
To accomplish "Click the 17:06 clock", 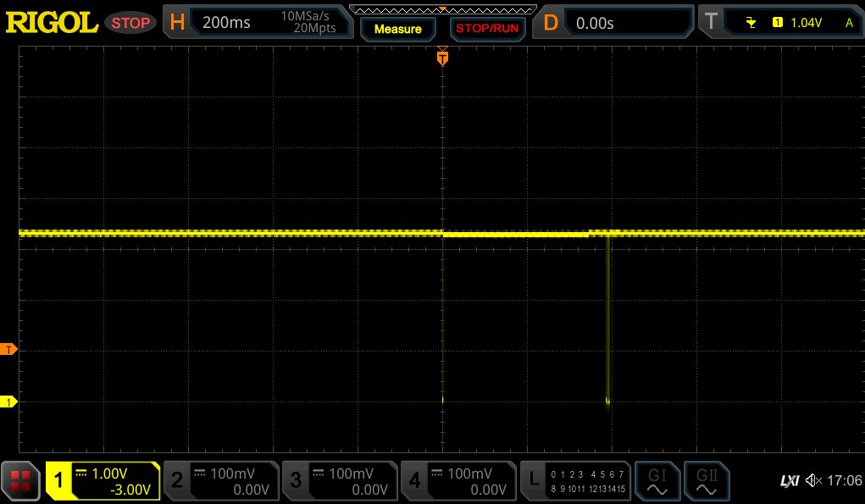I will pyautogui.click(x=844, y=480).
